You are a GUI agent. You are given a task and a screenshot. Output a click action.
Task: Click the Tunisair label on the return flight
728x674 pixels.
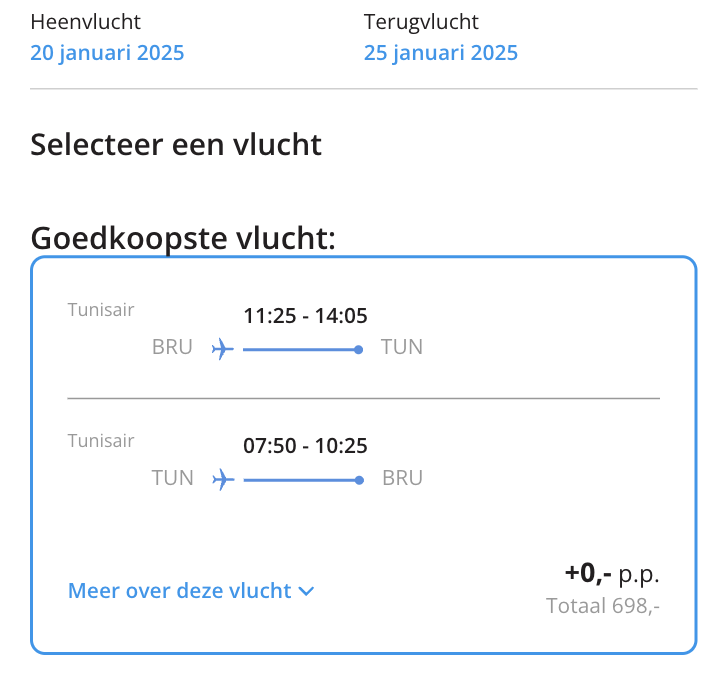tap(101, 440)
